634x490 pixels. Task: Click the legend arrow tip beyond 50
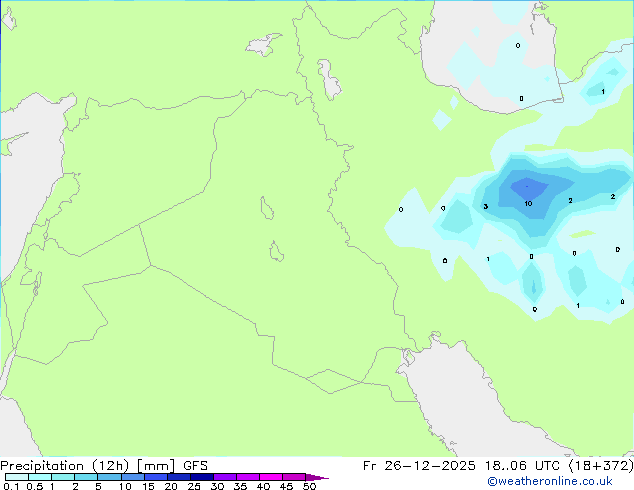click(x=317, y=477)
